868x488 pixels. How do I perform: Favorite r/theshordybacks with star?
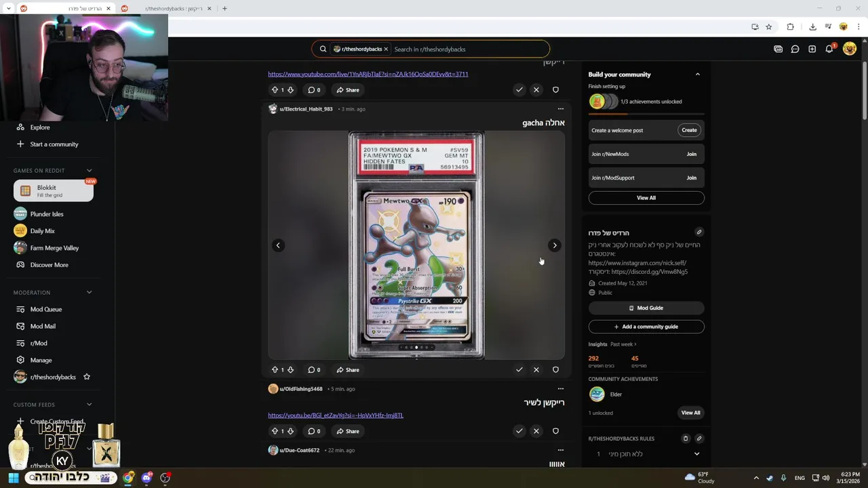(87, 377)
